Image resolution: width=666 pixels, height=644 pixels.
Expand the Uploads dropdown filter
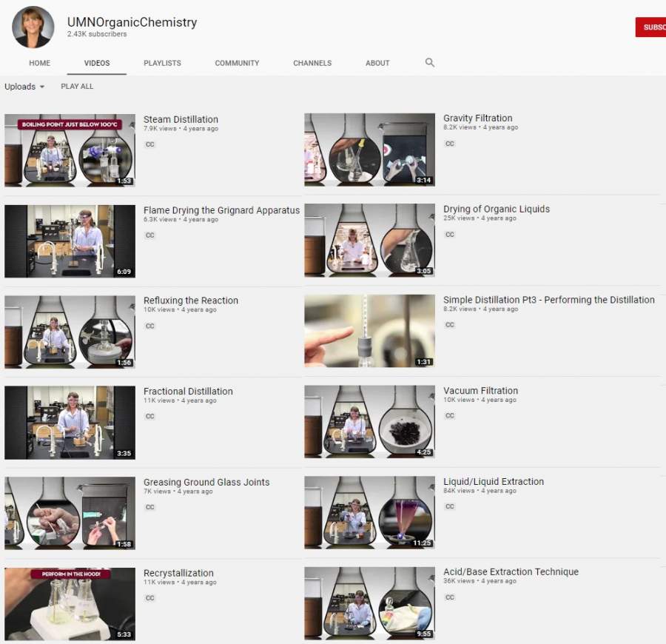(x=24, y=87)
